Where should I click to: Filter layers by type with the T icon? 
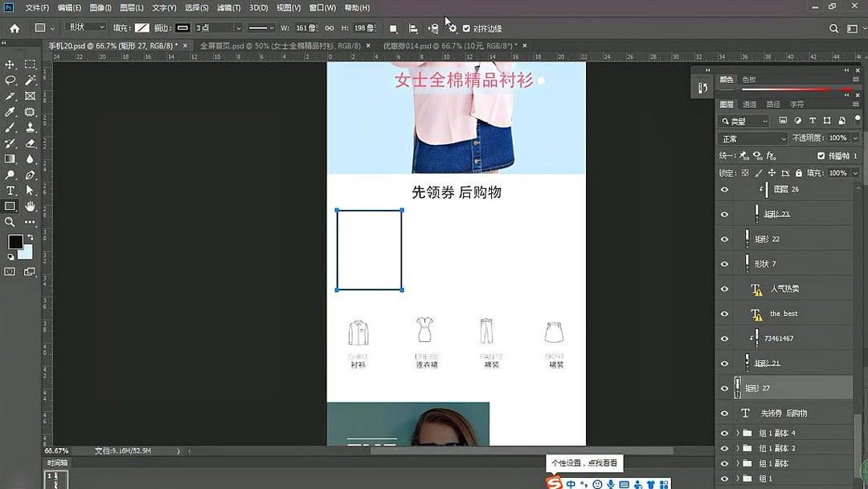pyautogui.click(x=812, y=121)
